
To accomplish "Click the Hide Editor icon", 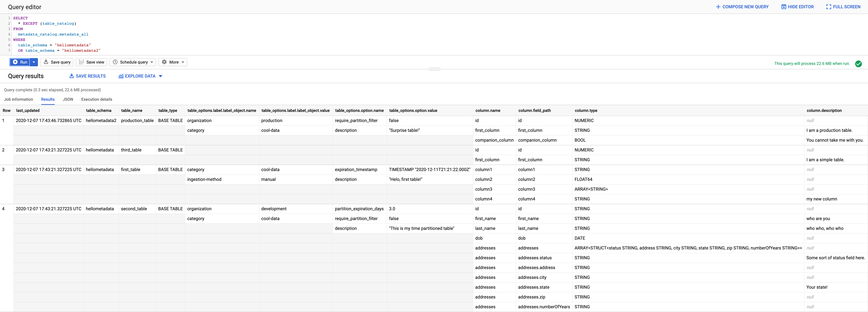I will (x=783, y=7).
